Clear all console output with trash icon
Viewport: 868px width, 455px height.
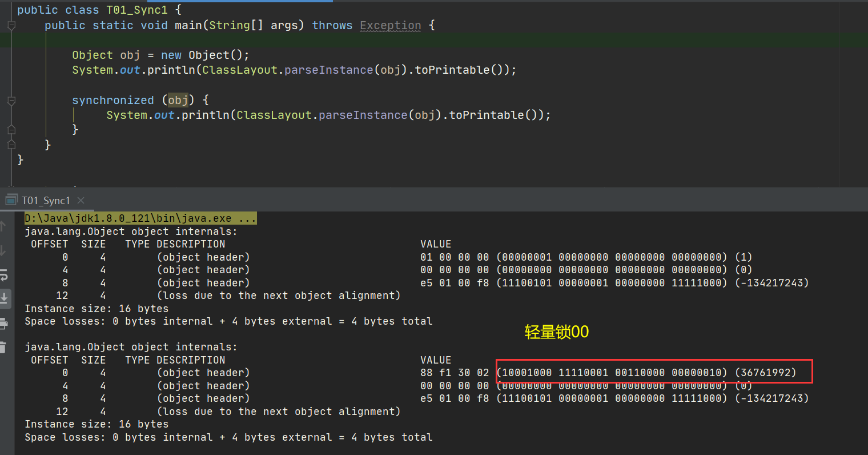tap(3, 347)
